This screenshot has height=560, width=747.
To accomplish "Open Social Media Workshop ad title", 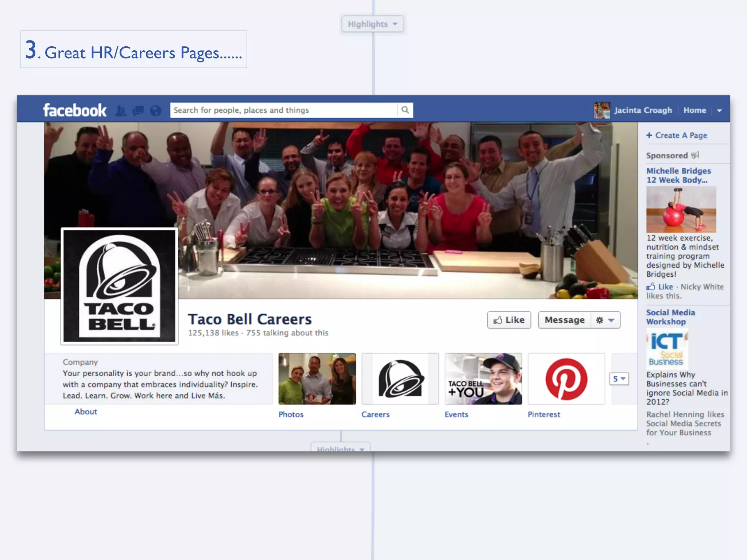I will pyautogui.click(x=670, y=317).
